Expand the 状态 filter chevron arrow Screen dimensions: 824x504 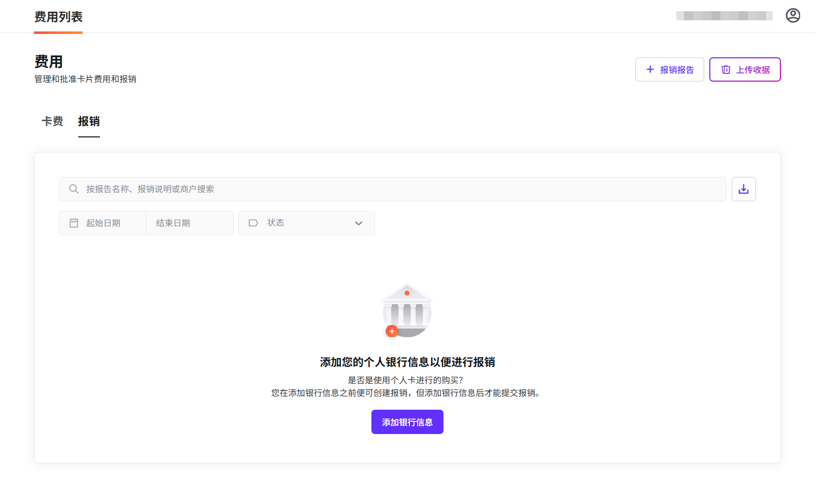coord(359,224)
